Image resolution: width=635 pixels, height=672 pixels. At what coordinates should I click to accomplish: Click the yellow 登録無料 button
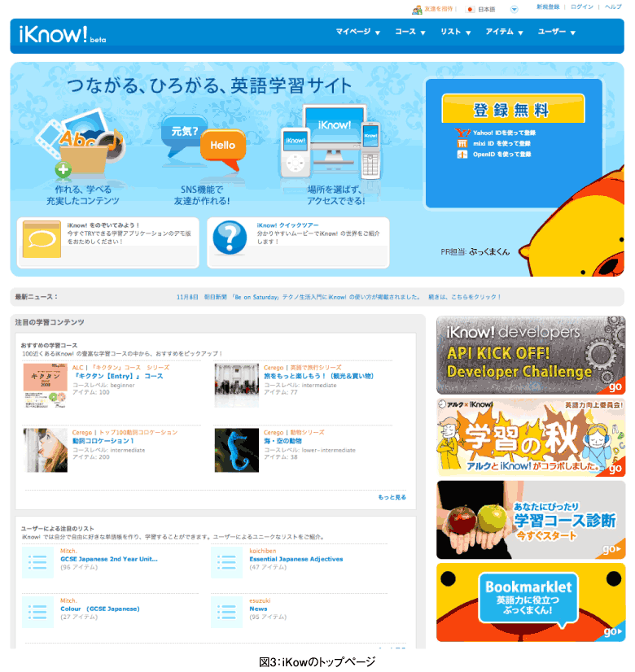click(513, 109)
